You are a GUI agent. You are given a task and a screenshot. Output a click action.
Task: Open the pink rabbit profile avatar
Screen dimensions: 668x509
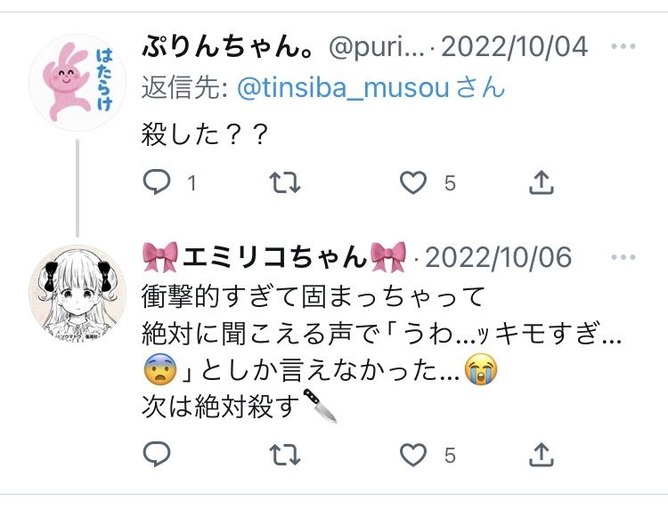[78, 83]
